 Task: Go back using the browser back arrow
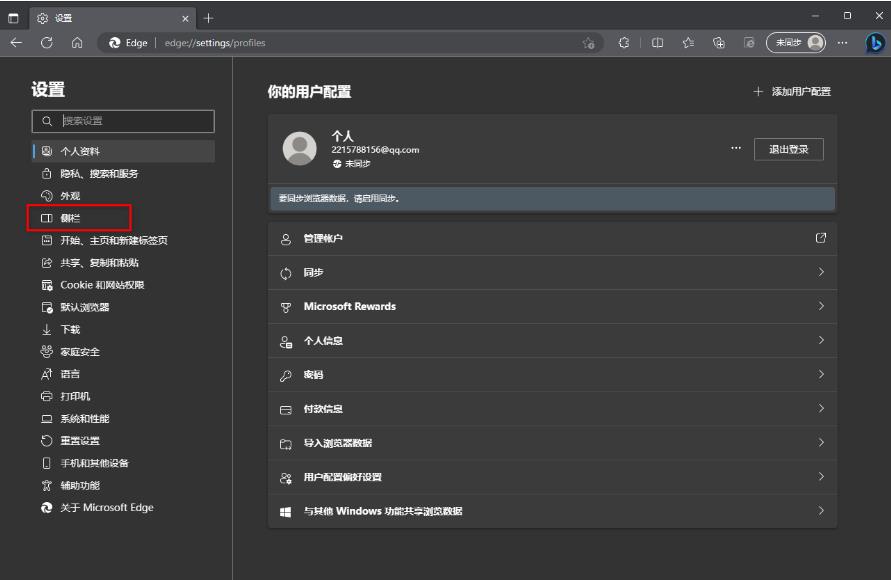pos(16,43)
